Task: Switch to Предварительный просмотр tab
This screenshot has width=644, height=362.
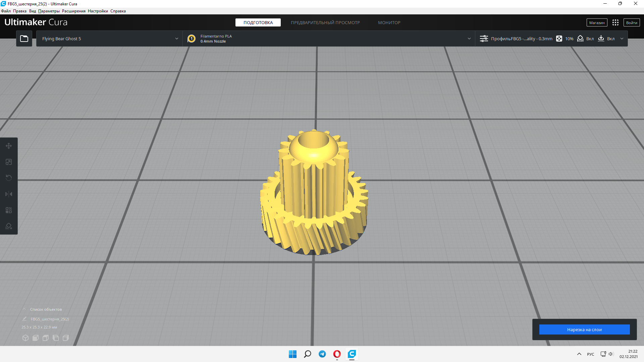Action: [x=325, y=22]
